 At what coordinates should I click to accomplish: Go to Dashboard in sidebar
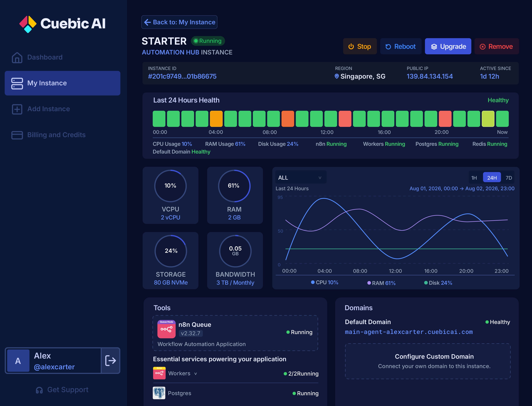pyautogui.click(x=63, y=57)
